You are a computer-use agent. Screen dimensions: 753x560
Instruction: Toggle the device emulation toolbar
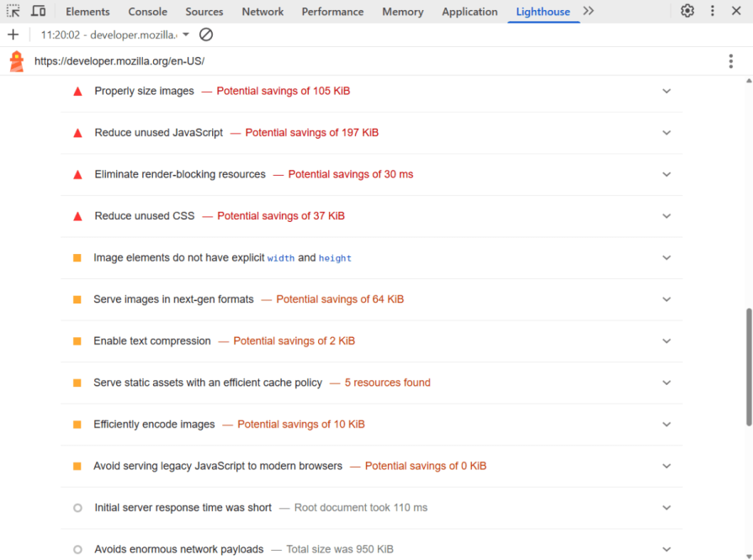(38, 11)
